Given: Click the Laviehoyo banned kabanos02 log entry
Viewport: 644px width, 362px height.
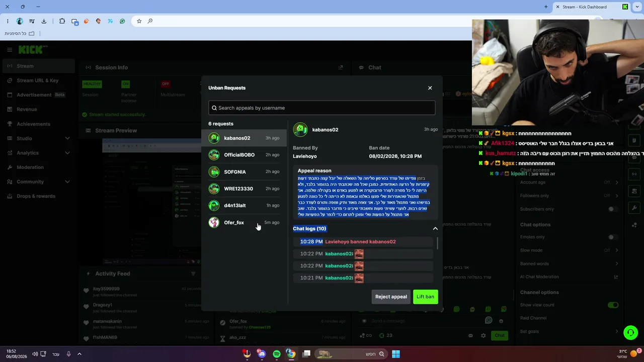Looking at the screenshot, I should [x=363, y=242].
